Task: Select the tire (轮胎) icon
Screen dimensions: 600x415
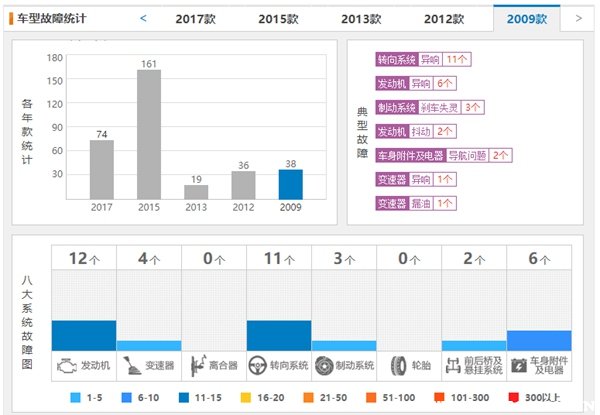Action: point(397,365)
